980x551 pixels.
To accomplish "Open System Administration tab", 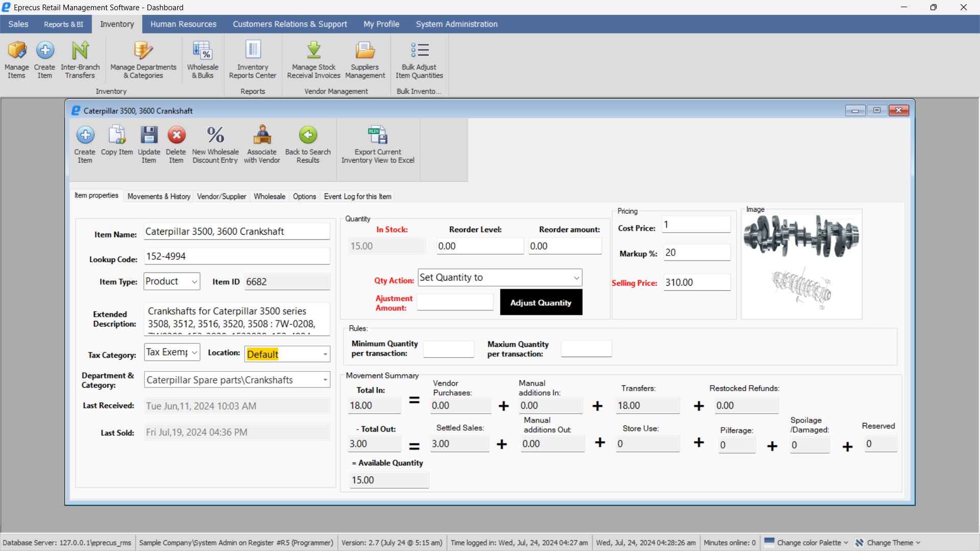I will tap(456, 24).
